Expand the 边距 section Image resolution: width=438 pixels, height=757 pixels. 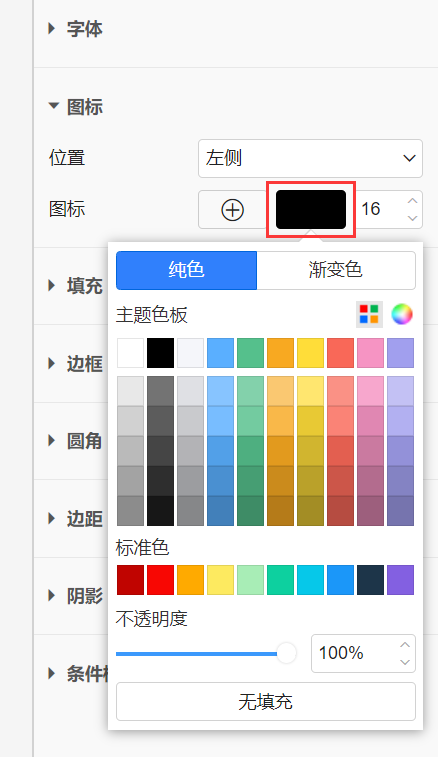point(52,519)
